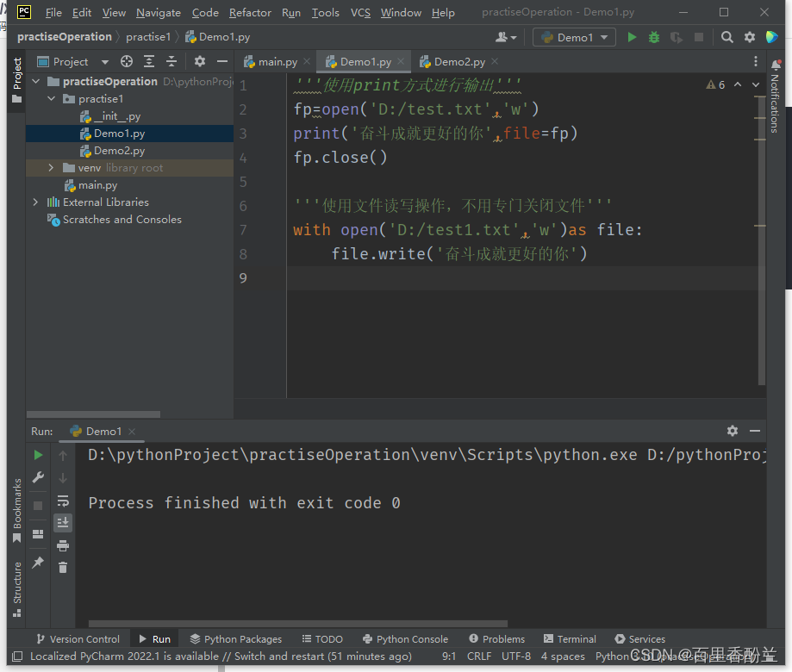This screenshot has width=792, height=672.
Task: Open the TODO tool window
Action: coord(322,639)
